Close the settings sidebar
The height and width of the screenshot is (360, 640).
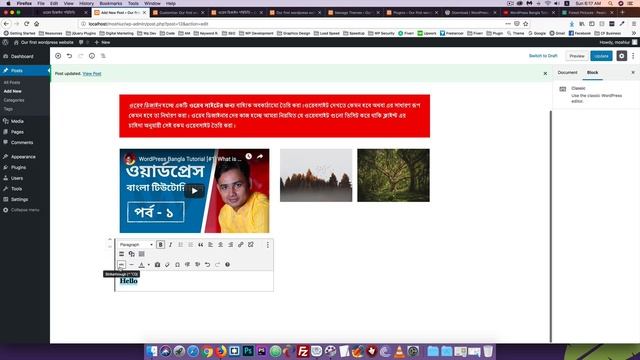coord(633,73)
